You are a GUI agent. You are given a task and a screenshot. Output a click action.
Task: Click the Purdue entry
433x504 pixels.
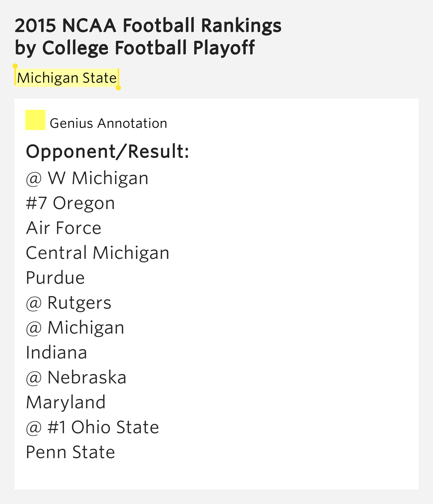click(x=56, y=278)
